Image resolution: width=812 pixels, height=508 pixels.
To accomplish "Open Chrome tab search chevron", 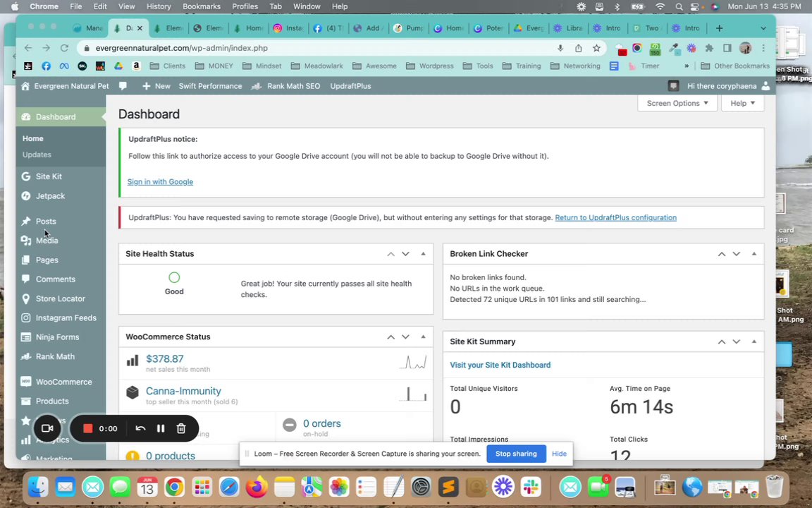I will click(x=763, y=28).
